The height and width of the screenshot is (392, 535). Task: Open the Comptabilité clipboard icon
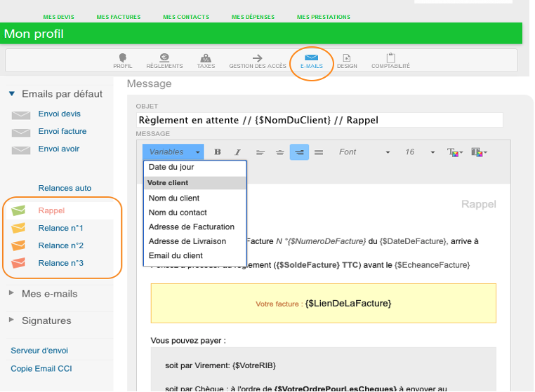pyautogui.click(x=390, y=58)
